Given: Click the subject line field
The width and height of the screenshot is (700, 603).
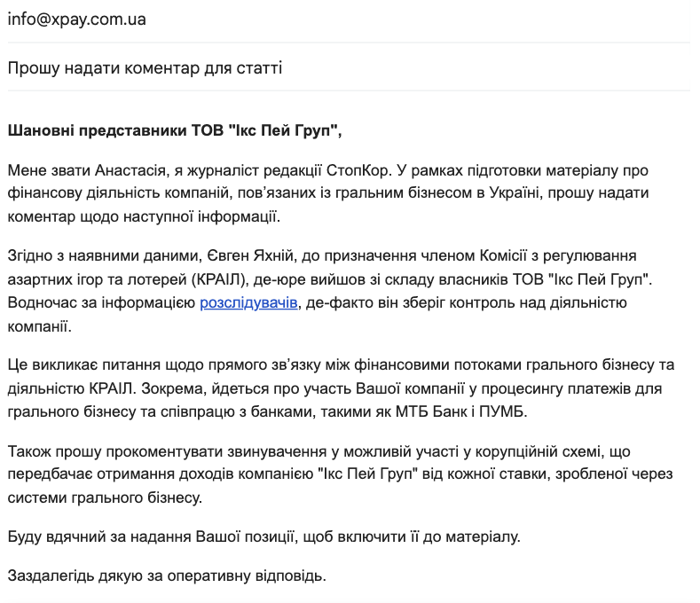Looking at the screenshot, I should coord(145,67).
